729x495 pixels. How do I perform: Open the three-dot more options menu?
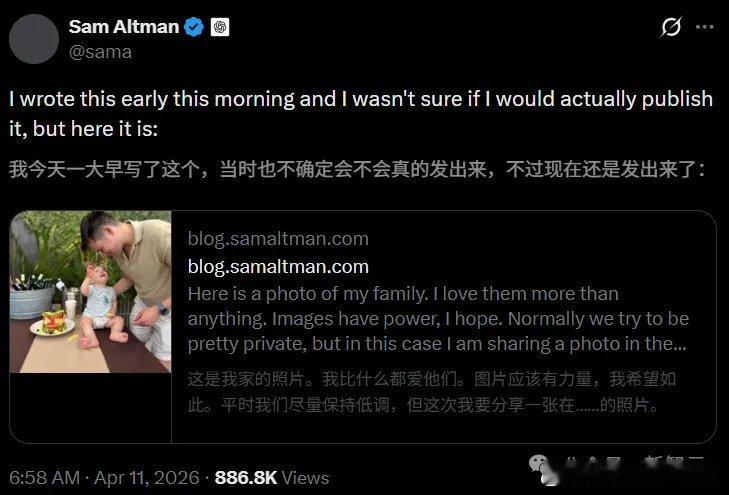pyautogui.click(x=704, y=27)
